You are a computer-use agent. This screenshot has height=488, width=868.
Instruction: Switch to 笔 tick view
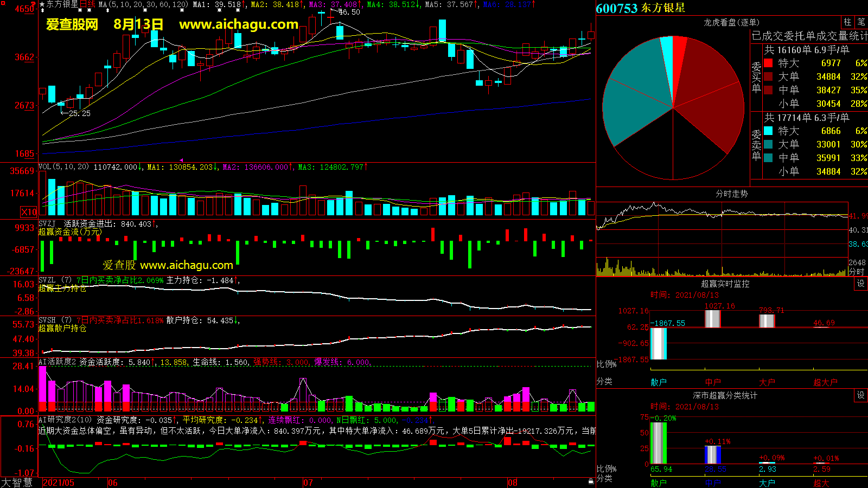click(x=861, y=22)
